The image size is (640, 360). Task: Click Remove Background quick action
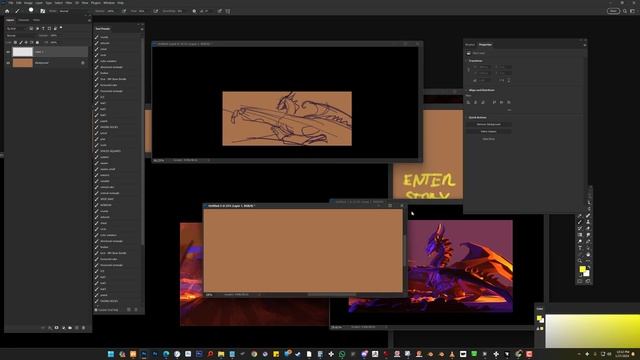click(x=489, y=124)
